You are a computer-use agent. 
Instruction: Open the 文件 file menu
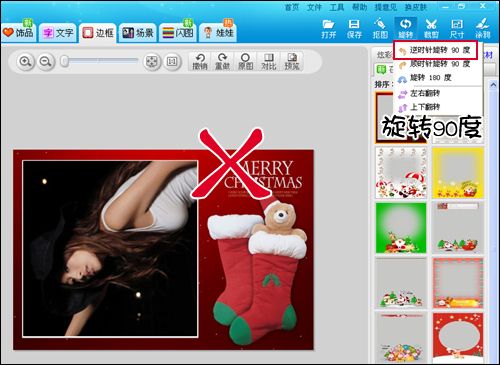314,7
